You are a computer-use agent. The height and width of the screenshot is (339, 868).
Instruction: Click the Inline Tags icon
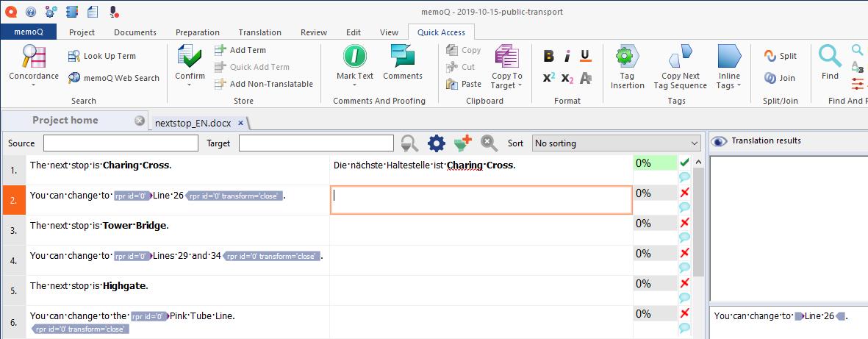(x=730, y=57)
